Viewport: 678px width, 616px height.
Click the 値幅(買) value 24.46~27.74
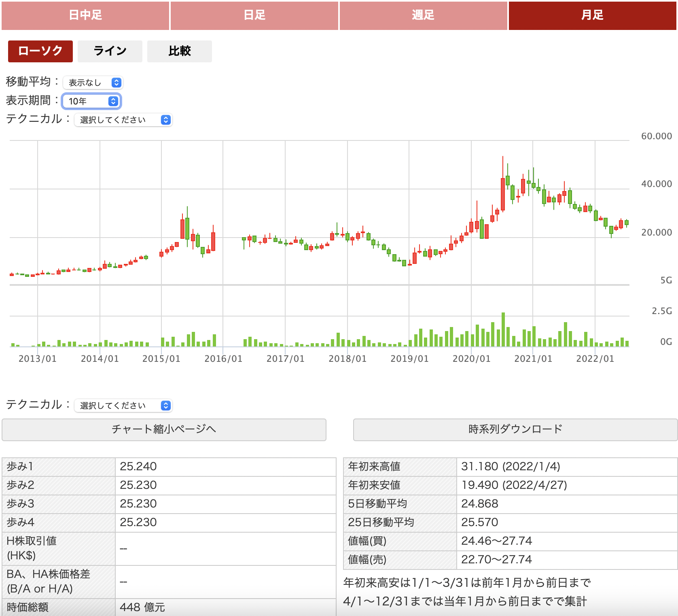497,541
